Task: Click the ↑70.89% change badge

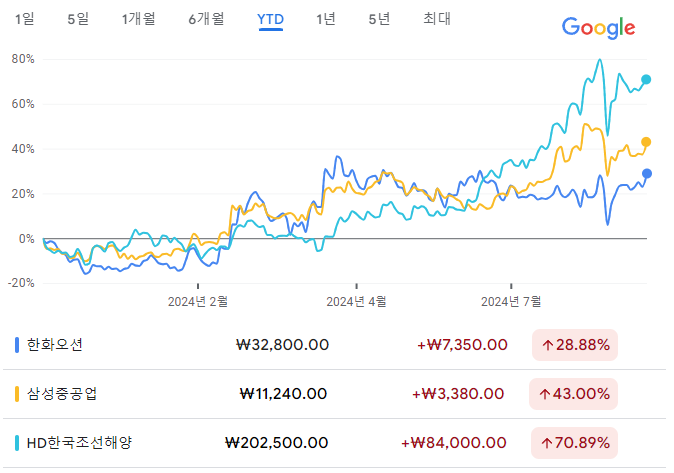Action: 574,443
